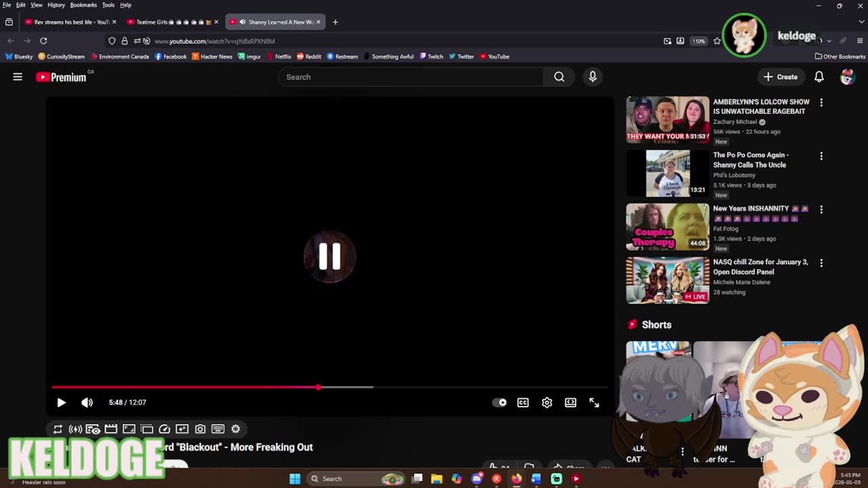Image resolution: width=868 pixels, height=488 pixels.
Task: Switch to the Teatime Girls tab
Action: 172,22
